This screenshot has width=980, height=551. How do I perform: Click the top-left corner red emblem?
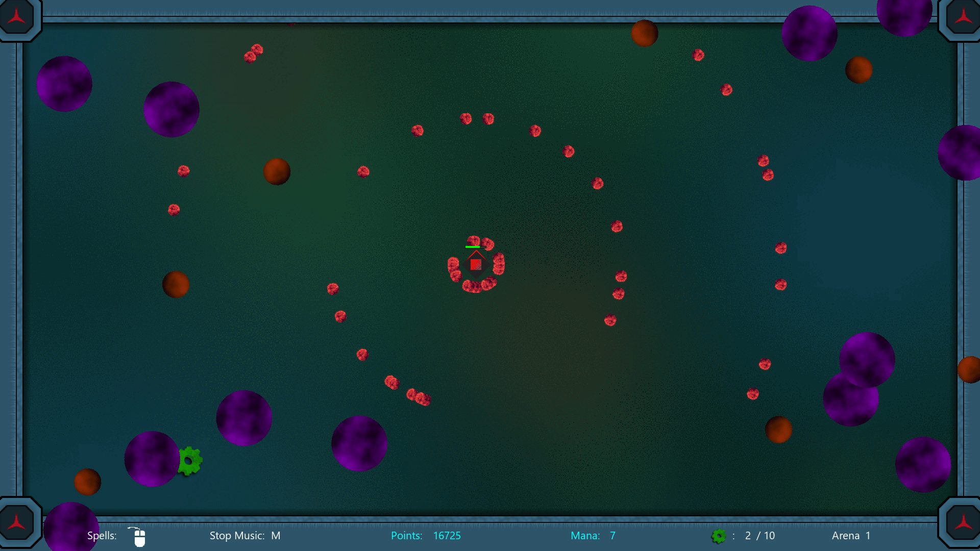coord(17,17)
